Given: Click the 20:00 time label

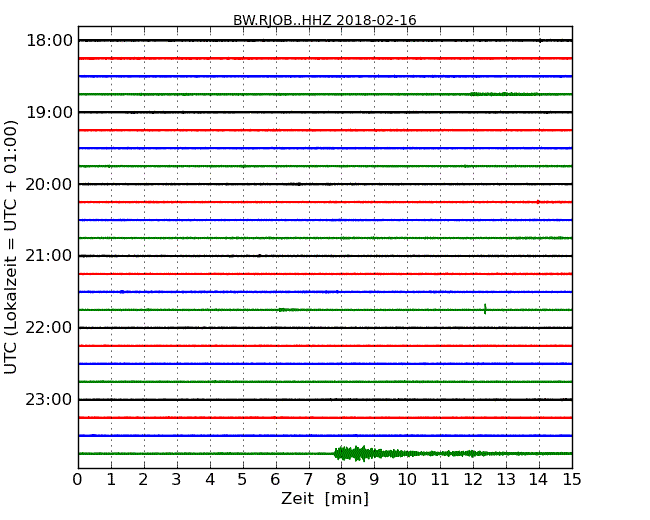Looking at the screenshot, I should (x=49, y=184).
